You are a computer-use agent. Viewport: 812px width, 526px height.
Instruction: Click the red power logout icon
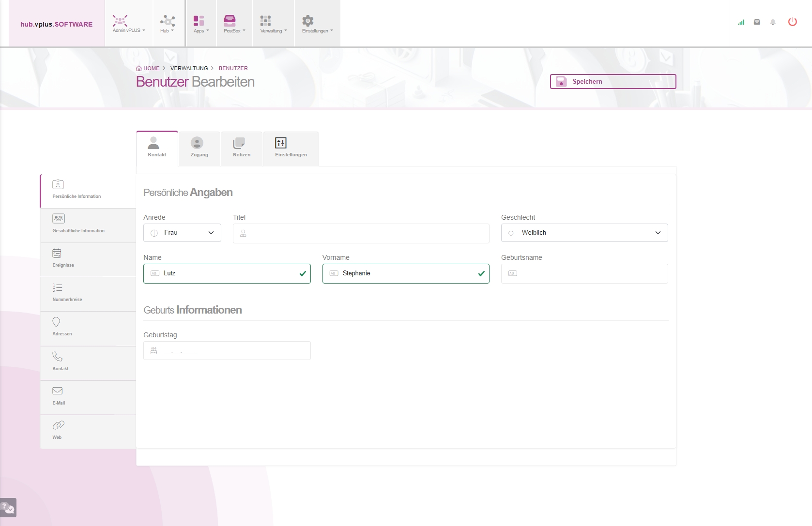click(x=792, y=22)
